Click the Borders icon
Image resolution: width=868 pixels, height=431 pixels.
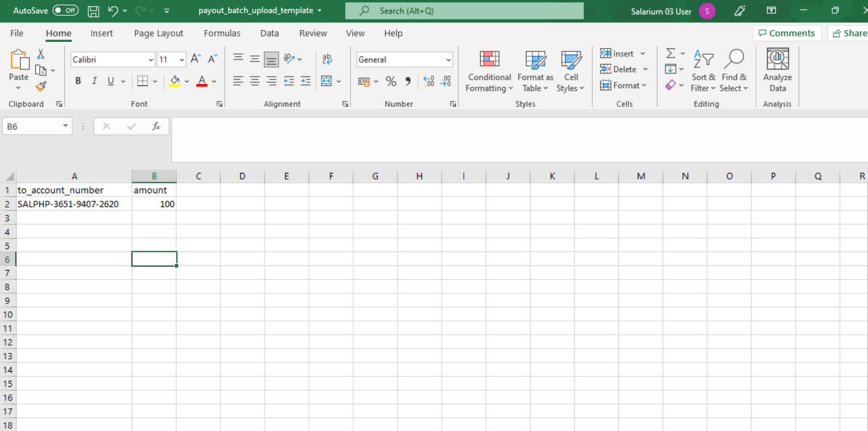(x=143, y=81)
